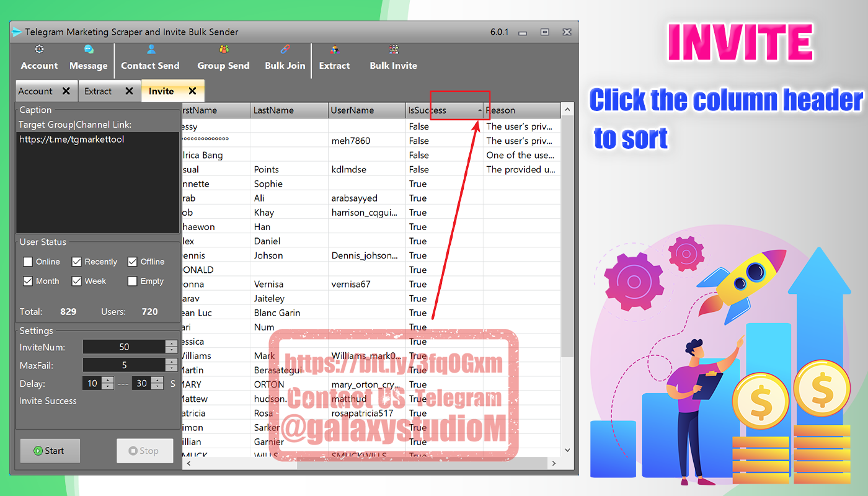
Task: Decrease the minimum Delay value
Action: (108, 386)
